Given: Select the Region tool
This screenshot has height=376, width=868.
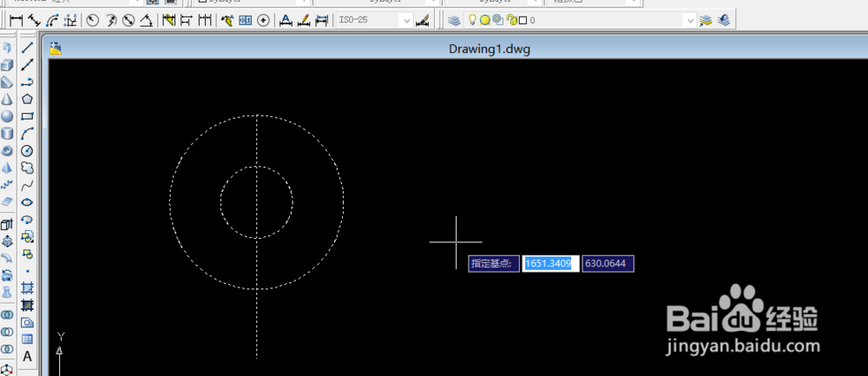Looking at the screenshot, I should click(27, 322).
